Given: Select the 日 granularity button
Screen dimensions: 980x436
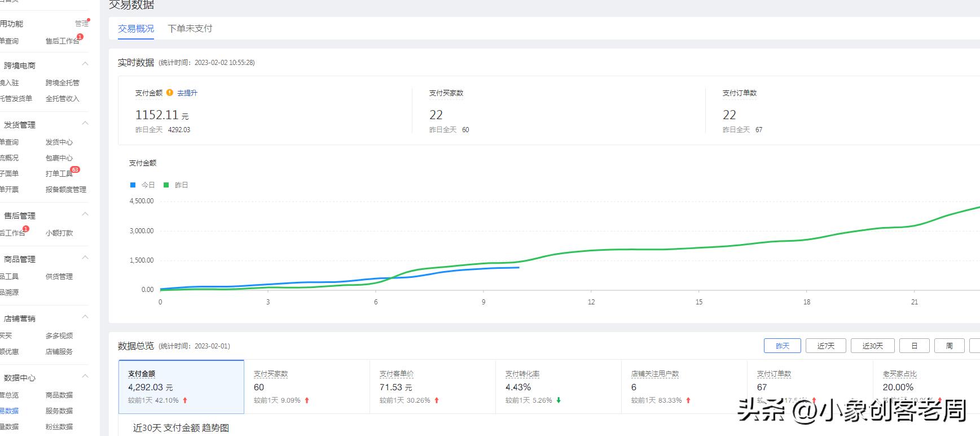Looking at the screenshot, I should point(914,346).
